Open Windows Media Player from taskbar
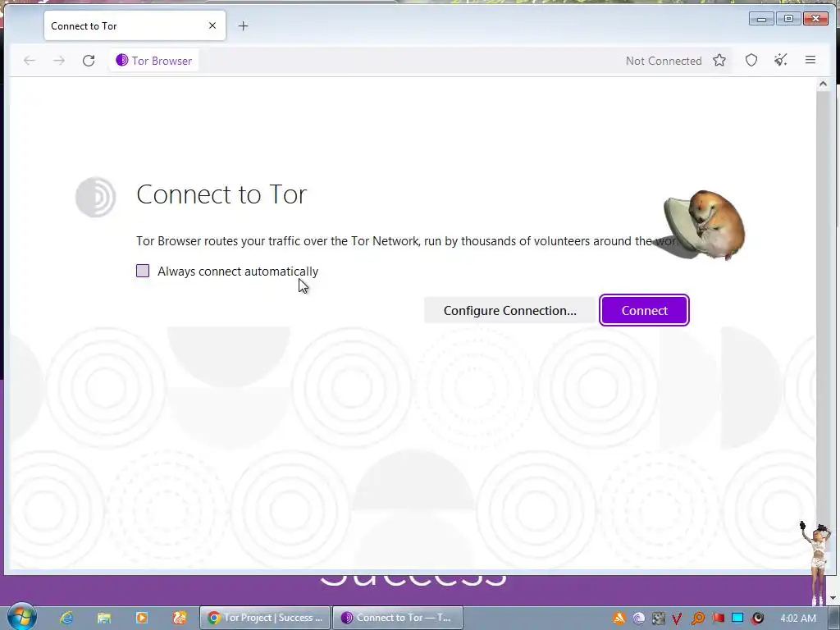840x630 pixels. [x=142, y=618]
